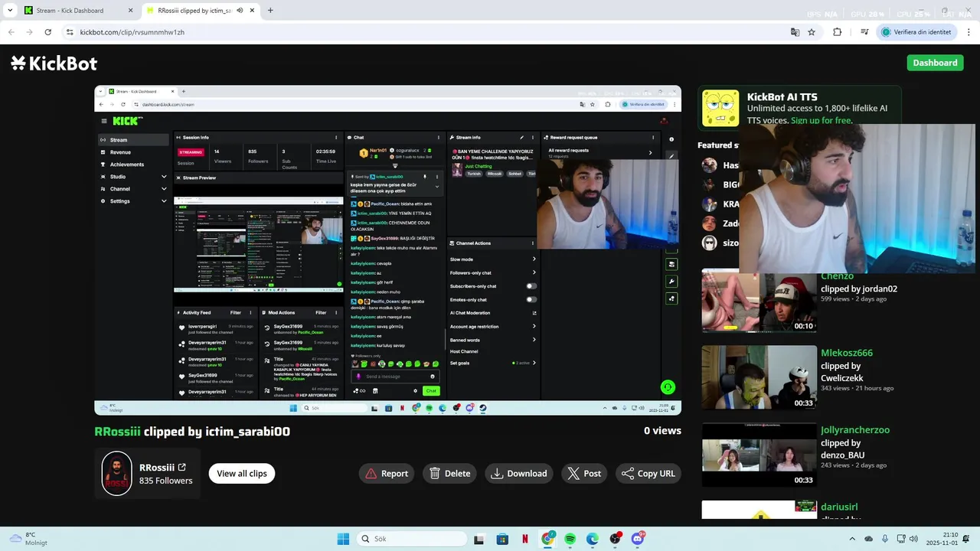Click the 0 views counter text
980x551 pixels.
click(x=662, y=431)
